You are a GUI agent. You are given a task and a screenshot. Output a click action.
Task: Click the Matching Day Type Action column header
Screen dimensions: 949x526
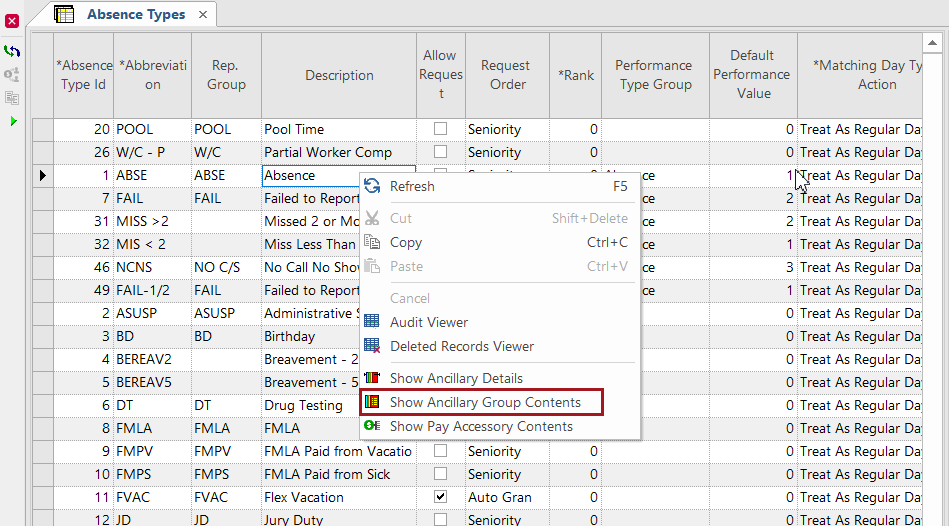click(860, 75)
